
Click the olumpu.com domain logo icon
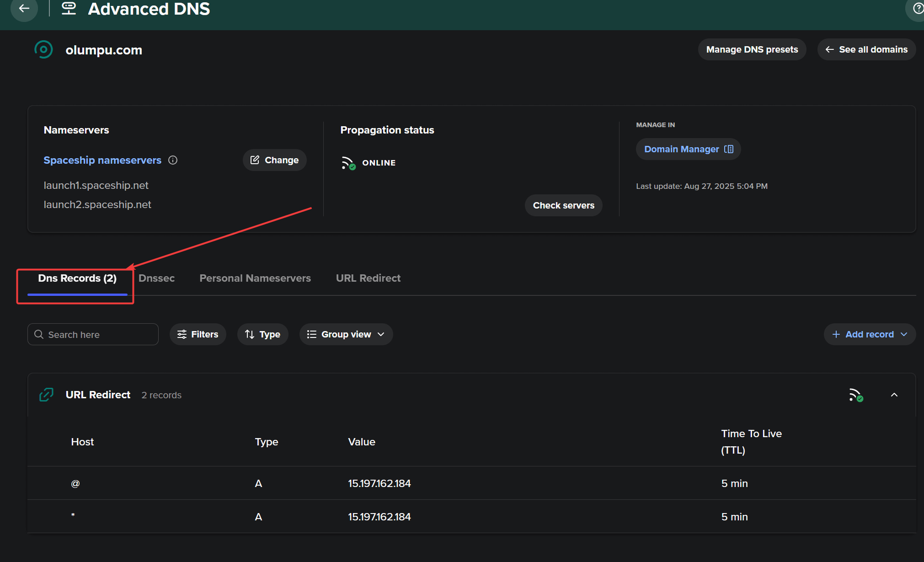(x=44, y=49)
